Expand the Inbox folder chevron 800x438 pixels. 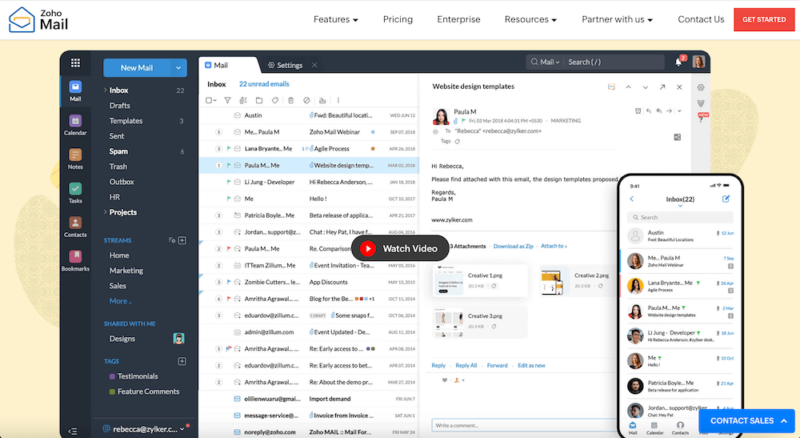click(x=105, y=90)
